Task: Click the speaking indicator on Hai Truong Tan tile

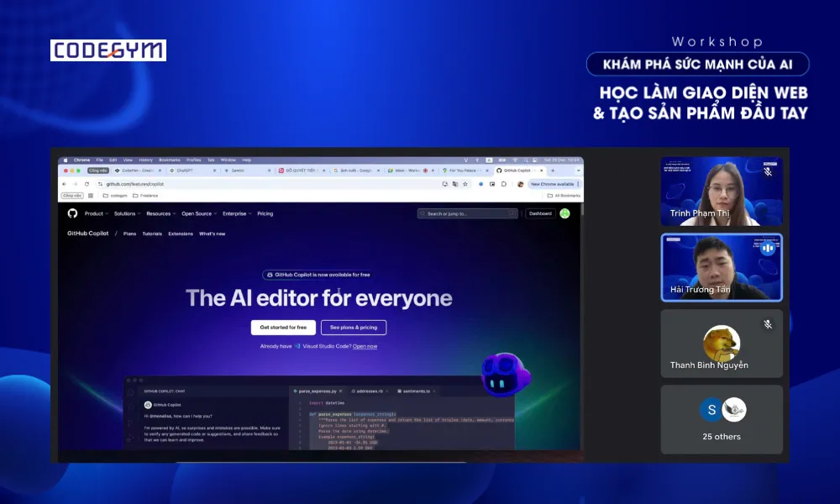Action: (x=768, y=248)
